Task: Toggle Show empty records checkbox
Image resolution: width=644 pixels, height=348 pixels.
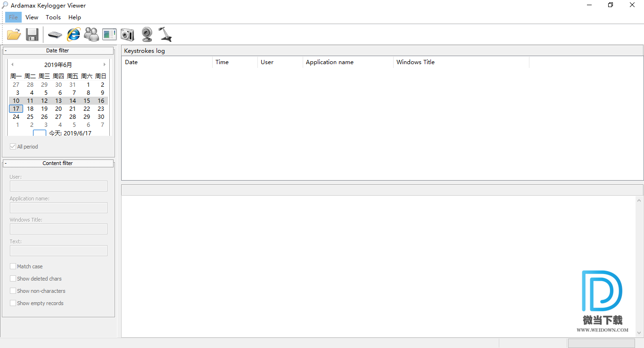Action: click(x=13, y=303)
